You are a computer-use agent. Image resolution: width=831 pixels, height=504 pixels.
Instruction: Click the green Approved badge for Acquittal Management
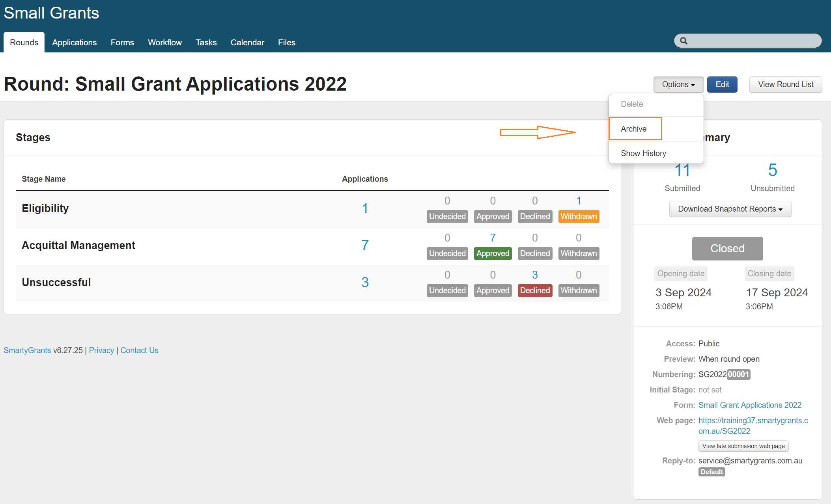(x=492, y=253)
